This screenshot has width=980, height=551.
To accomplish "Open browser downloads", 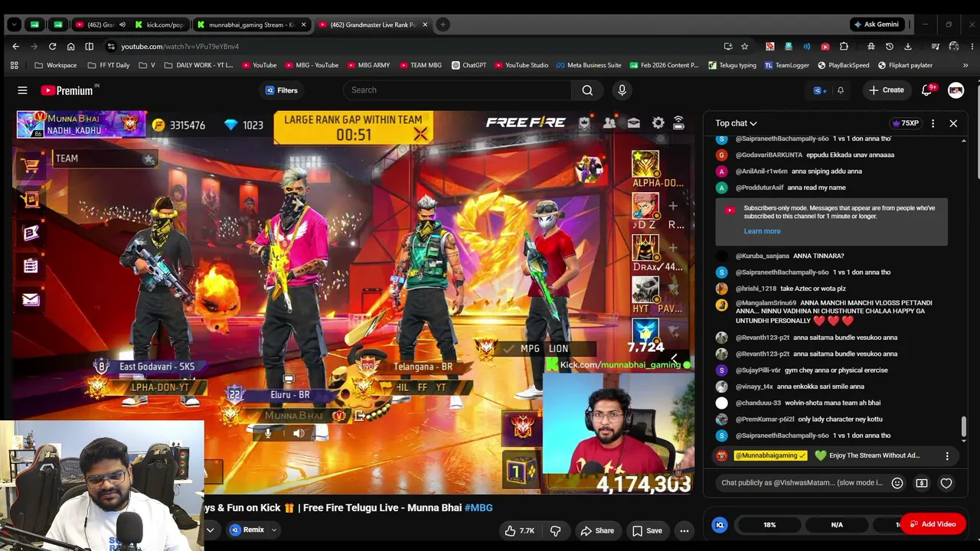I will tap(908, 47).
